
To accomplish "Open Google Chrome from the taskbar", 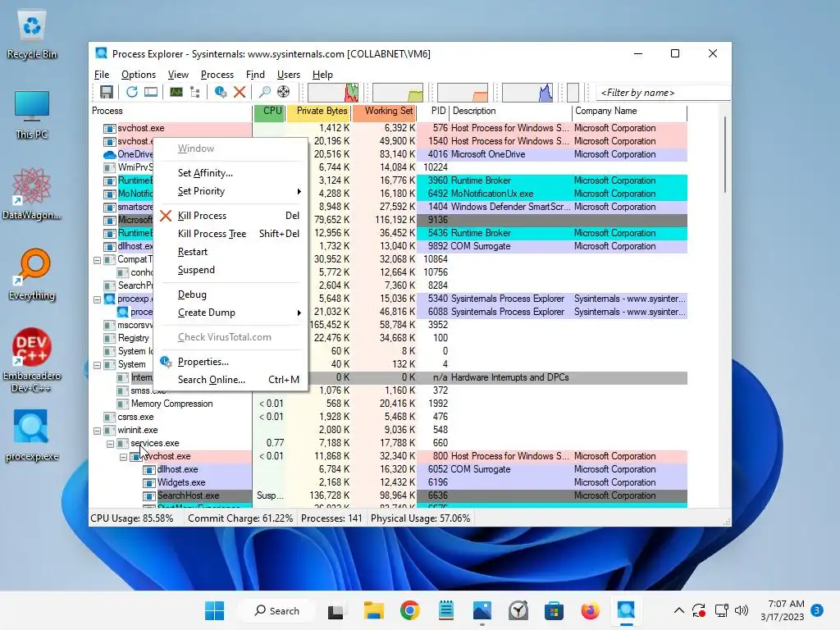I will point(410,610).
